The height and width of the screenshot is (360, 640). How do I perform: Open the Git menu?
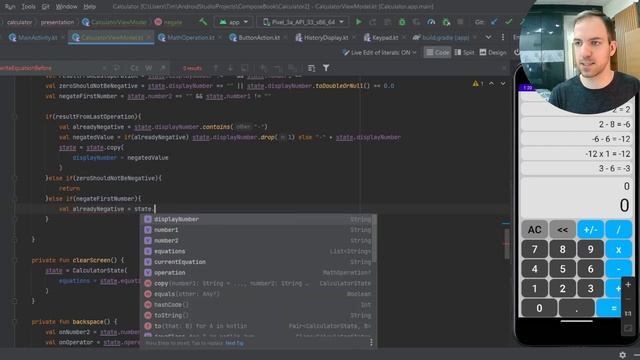(46, 7)
